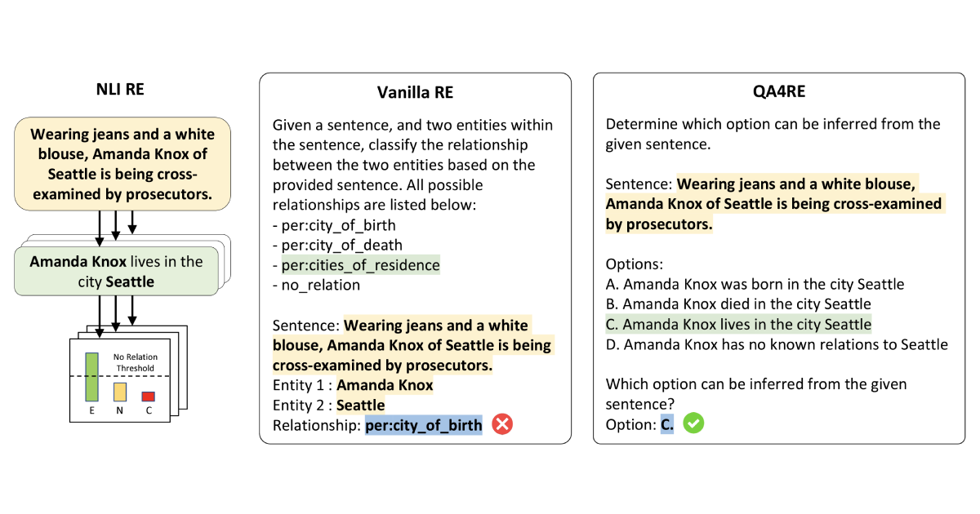This screenshot has width=980, height=514.
Task: Select option C: lives in the city Seattle
Action: tap(738, 324)
